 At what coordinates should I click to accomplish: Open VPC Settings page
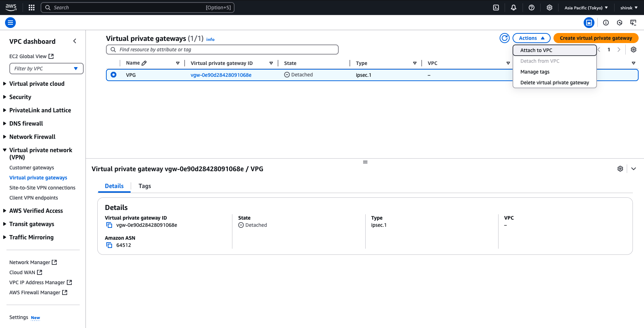[x=19, y=317]
